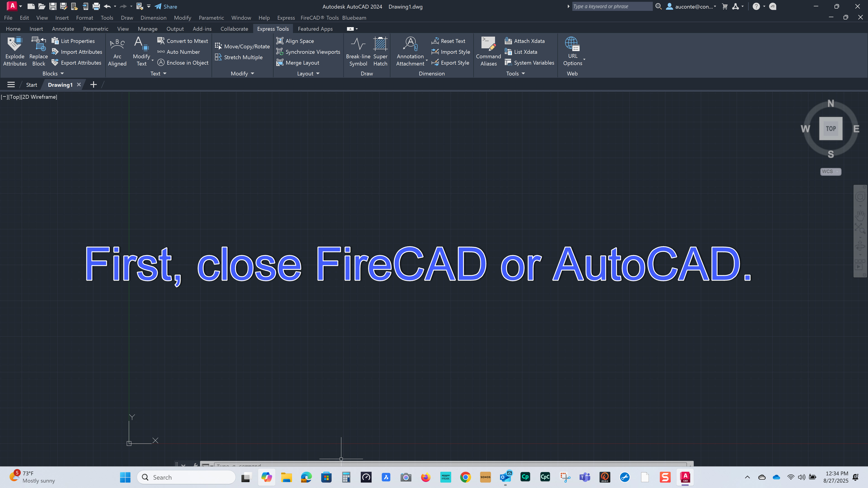Activate Move/Copy/Rotate
Screen dimensions: 868x488
[x=242, y=46]
